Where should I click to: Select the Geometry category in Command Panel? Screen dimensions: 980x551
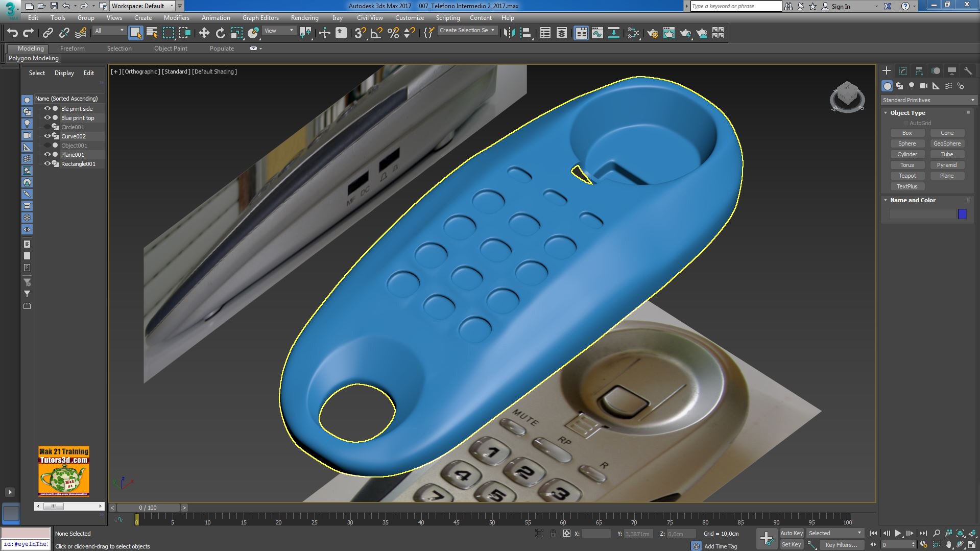tap(888, 86)
